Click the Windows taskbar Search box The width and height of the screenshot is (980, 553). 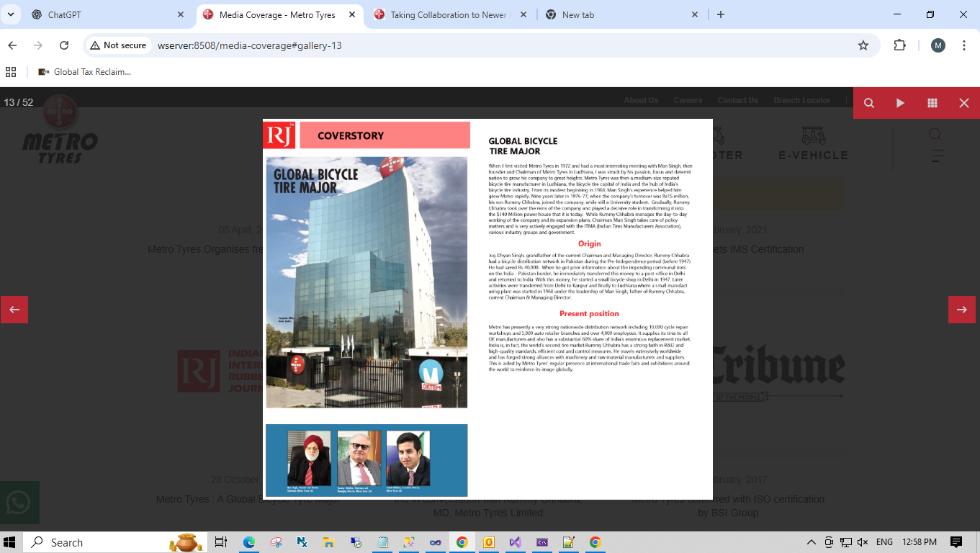point(115,542)
